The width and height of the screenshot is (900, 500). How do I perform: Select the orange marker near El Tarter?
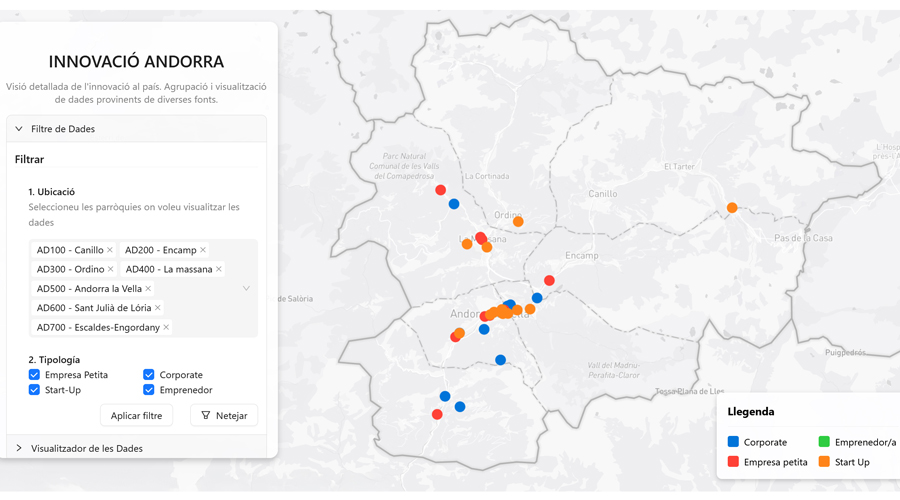(x=732, y=208)
